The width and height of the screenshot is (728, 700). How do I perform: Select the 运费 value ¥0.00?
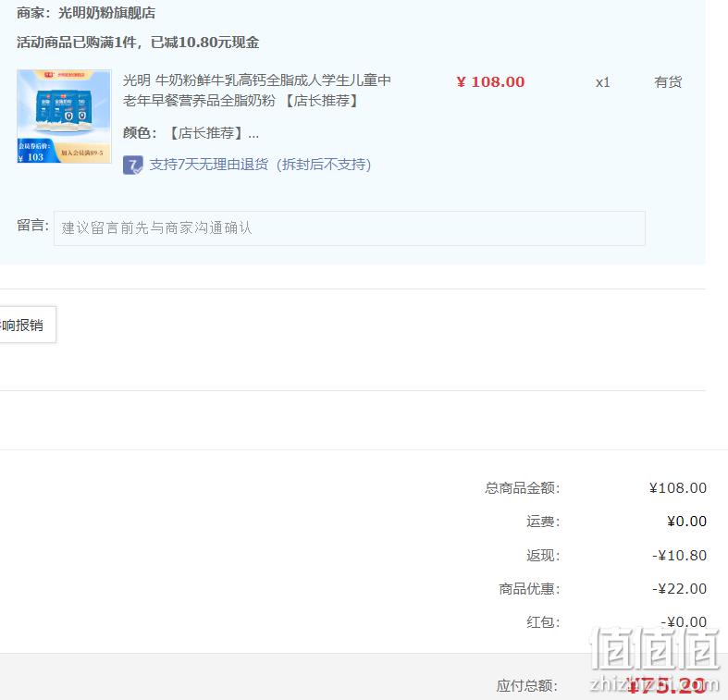686,522
